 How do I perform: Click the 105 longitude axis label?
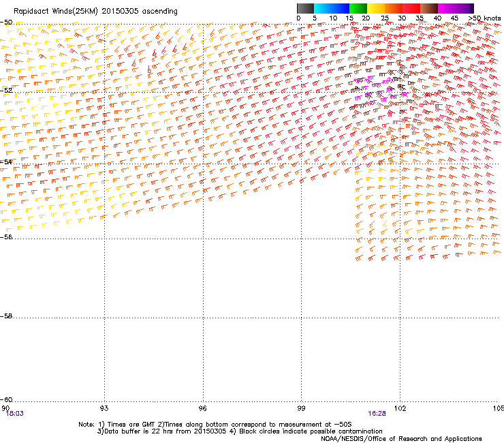[x=499, y=408]
